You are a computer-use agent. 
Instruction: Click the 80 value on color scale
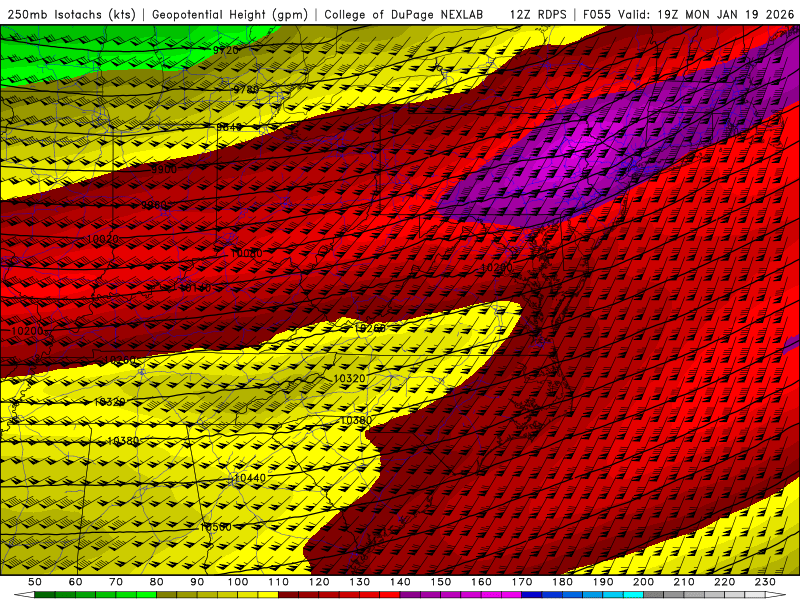[x=157, y=582]
